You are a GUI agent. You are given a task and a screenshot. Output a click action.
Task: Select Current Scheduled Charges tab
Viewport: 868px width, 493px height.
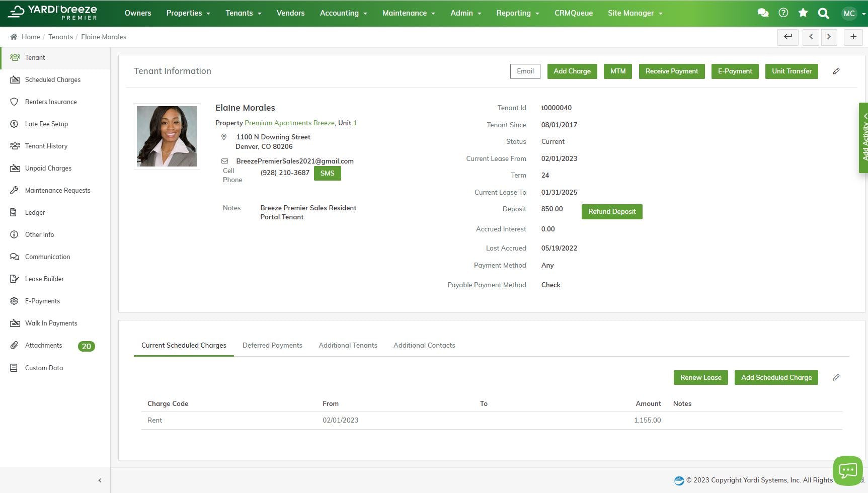coord(184,345)
